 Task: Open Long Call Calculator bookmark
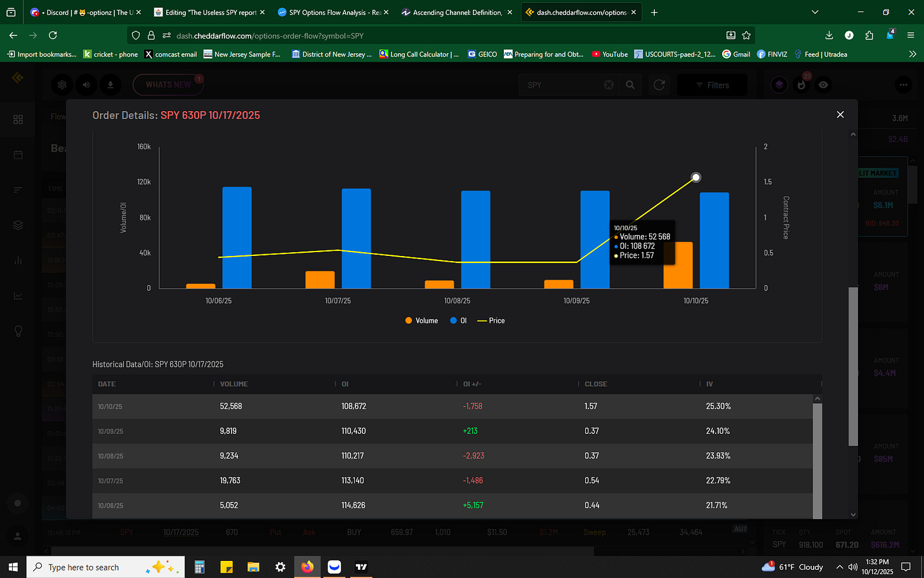click(419, 54)
